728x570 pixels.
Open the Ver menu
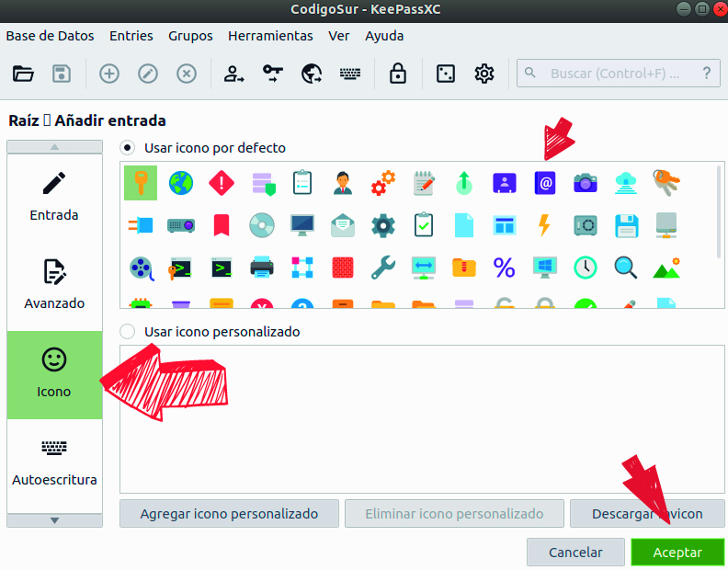click(x=338, y=36)
